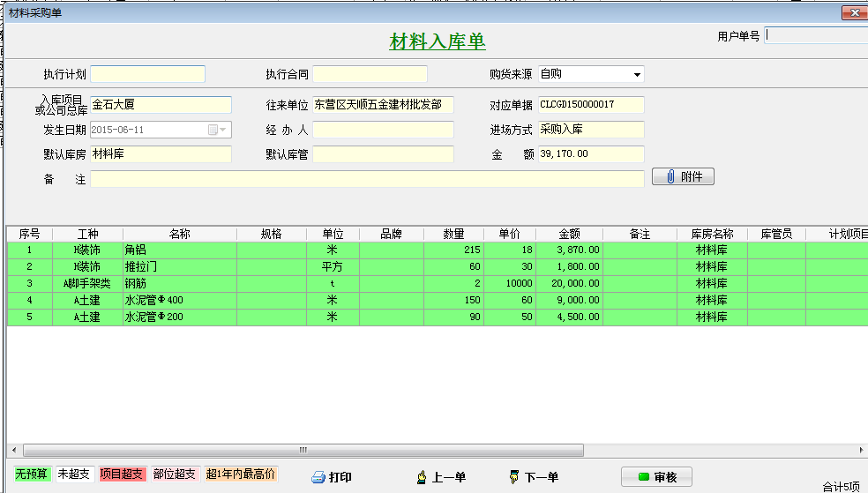Click the 用户单号 input field
This screenshot has height=493, width=868.
coord(816,35)
